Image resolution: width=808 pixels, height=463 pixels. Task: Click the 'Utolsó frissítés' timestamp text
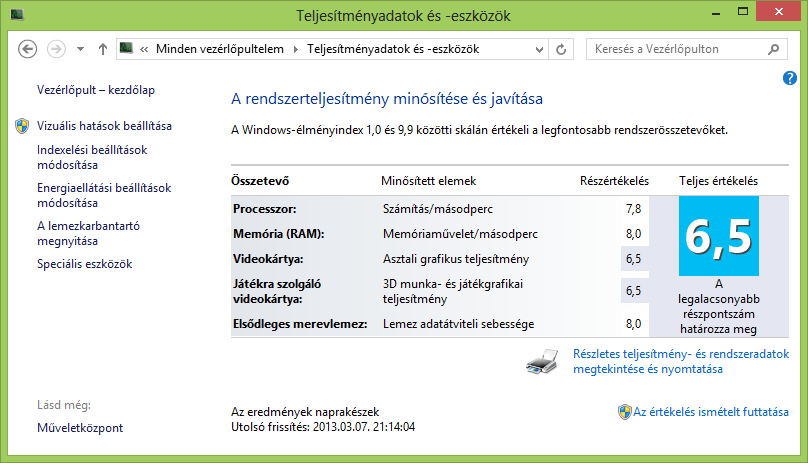pos(323,427)
